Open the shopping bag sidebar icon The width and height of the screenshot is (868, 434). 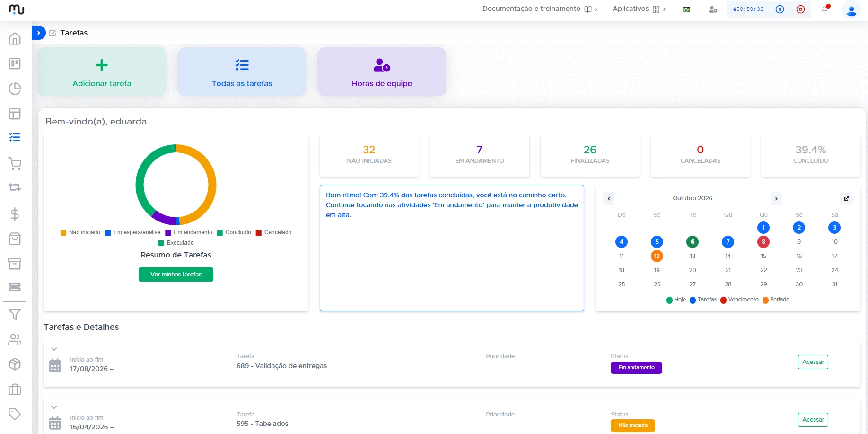click(x=15, y=239)
